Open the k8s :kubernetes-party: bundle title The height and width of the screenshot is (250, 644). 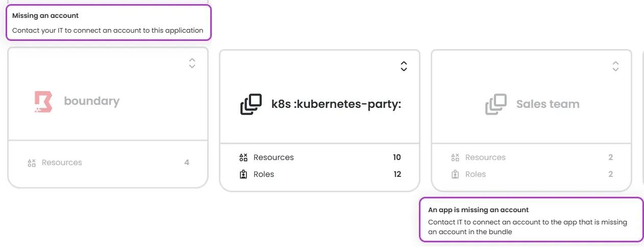[336, 104]
